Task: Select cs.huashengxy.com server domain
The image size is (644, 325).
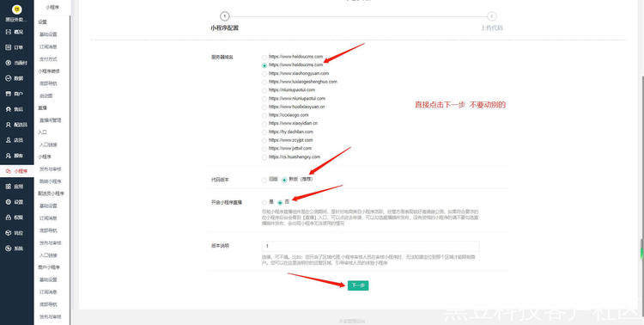Action: (264, 157)
